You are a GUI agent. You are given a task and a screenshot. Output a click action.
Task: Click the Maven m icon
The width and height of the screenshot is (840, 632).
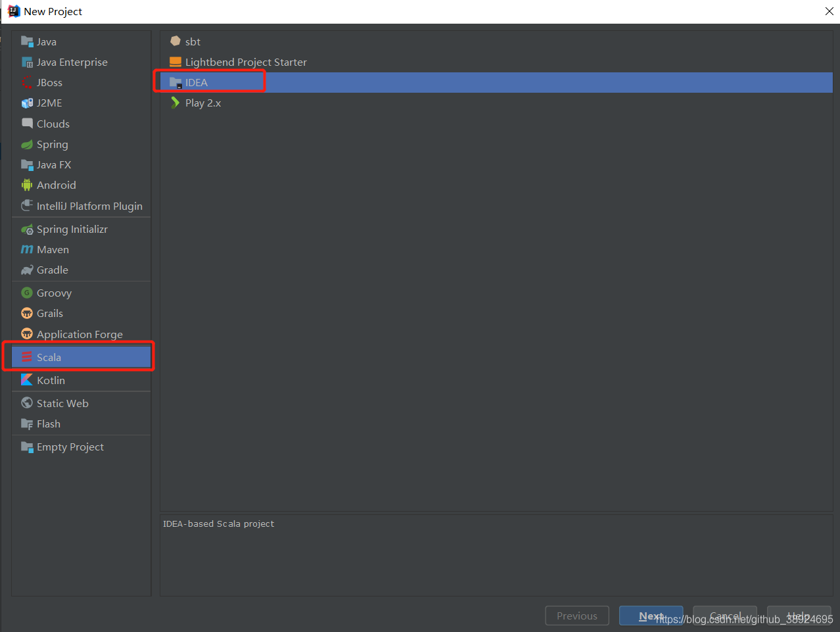click(x=27, y=249)
